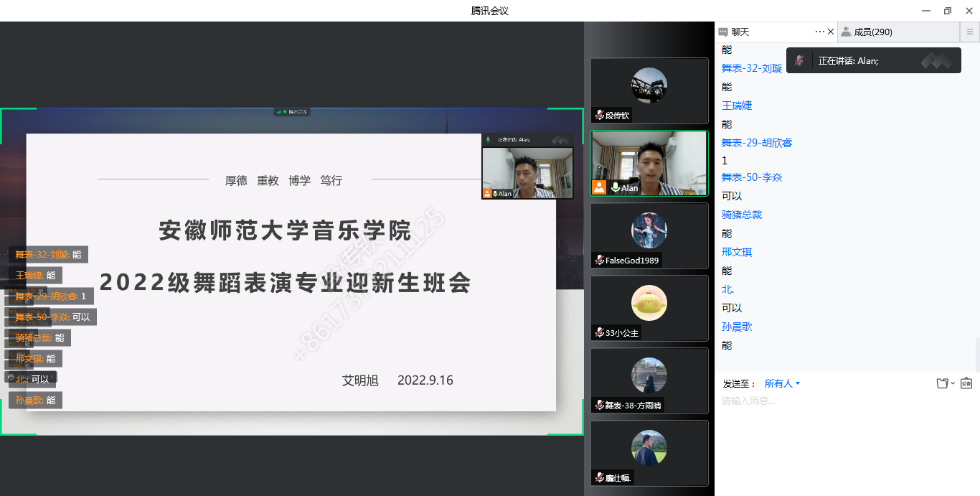The width and height of the screenshot is (980, 496).
Task: Click the chat panel three-dots more icon
Action: (820, 32)
